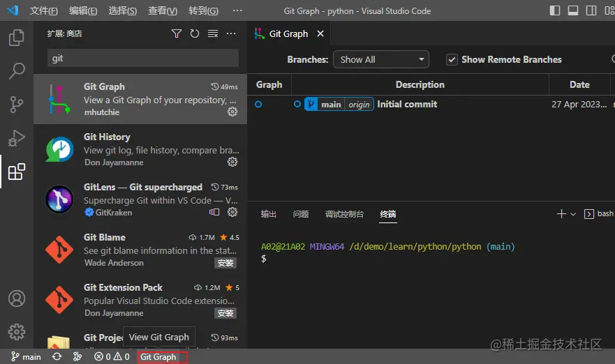
Task: Select the Git Extension Pack title
Action: point(123,287)
